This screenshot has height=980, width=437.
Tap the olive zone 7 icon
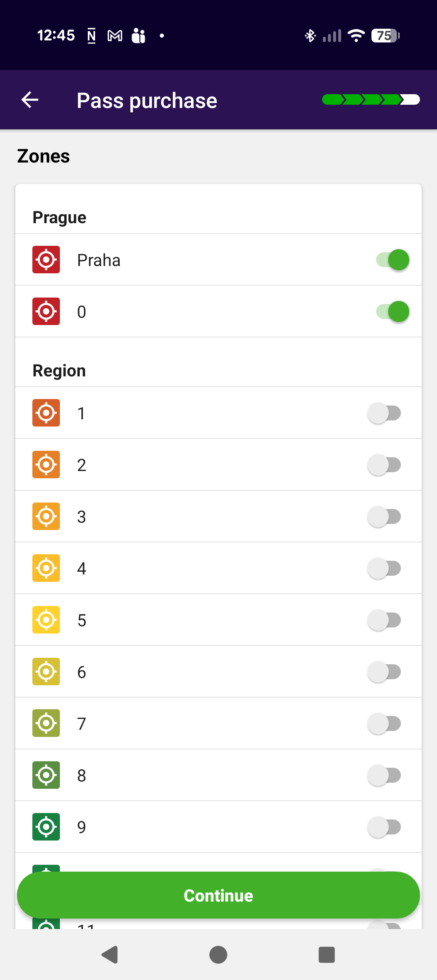point(46,723)
